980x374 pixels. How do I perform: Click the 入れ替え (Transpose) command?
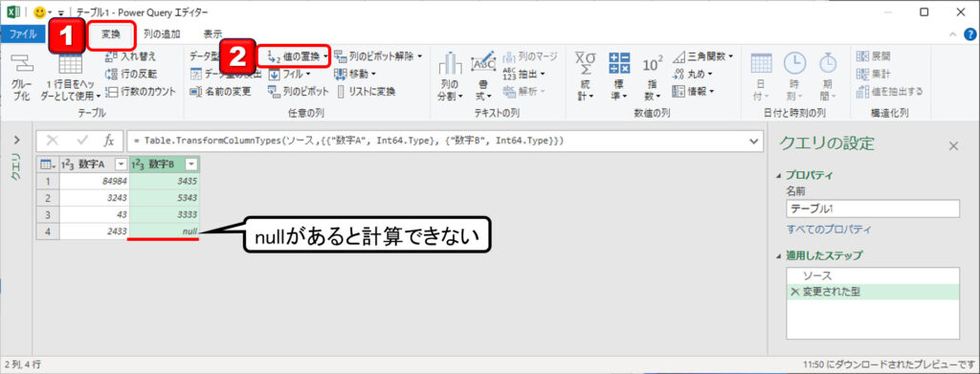(130, 56)
